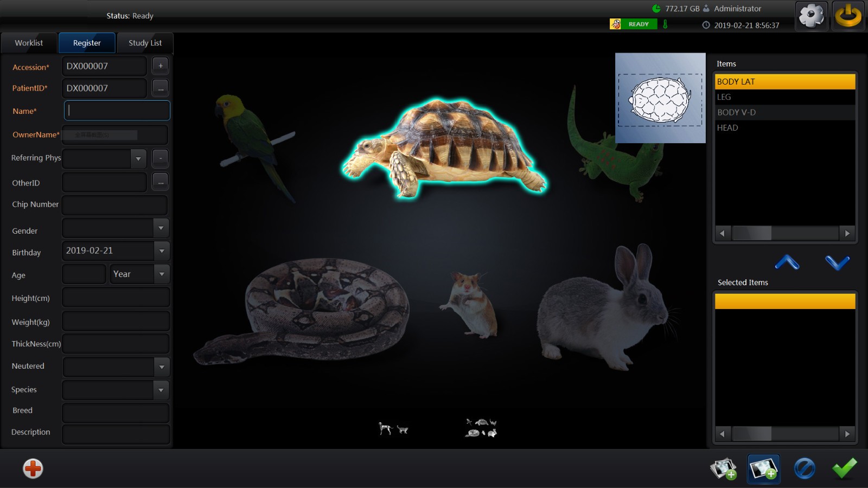
Task: Click the red emergency cross icon
Action: (33, 468)
